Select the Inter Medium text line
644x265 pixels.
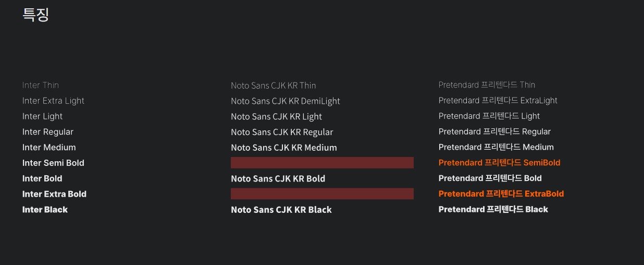click(x=49, y=147)
